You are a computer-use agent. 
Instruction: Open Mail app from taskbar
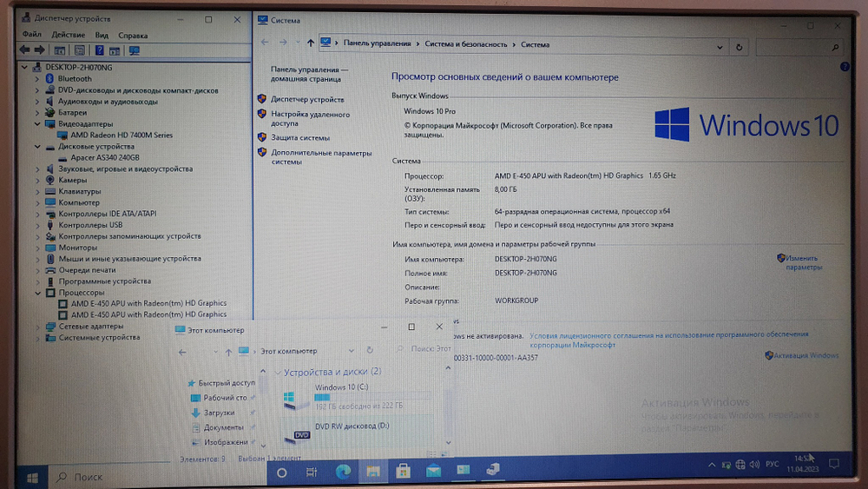click(x=433, y=471)
